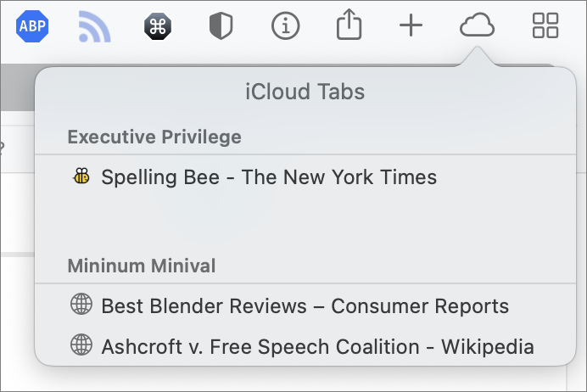Open the command-key extension icon
587x392 pixels.
pyautogui.click(x=158, y=26)
